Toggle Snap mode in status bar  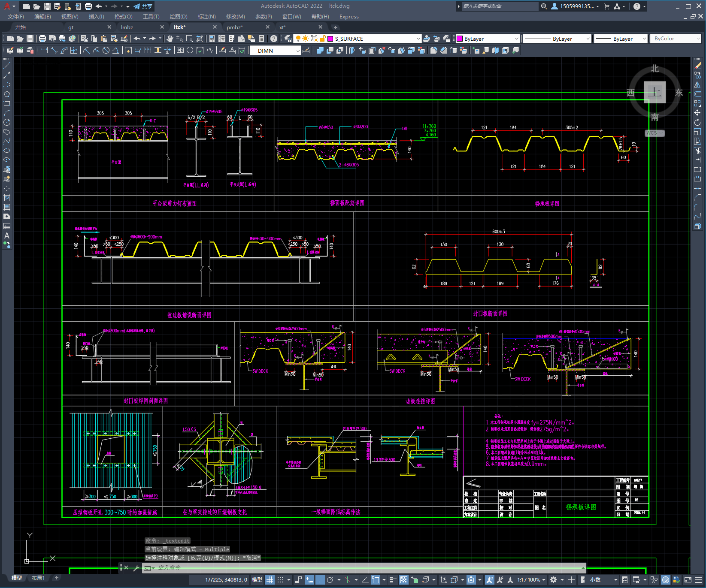(x=280, y=580)
